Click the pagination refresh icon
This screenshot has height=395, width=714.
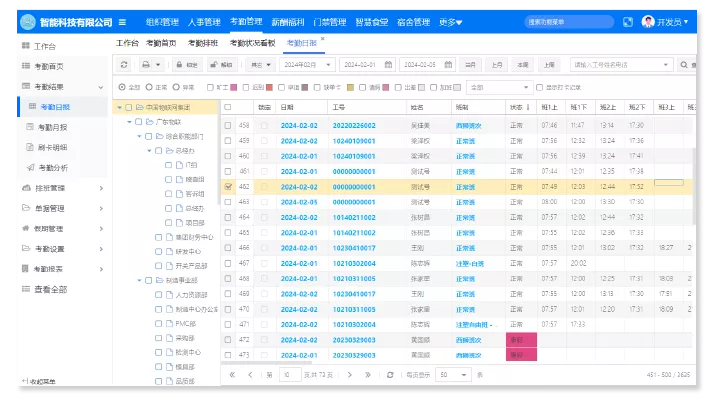(390, 374)
